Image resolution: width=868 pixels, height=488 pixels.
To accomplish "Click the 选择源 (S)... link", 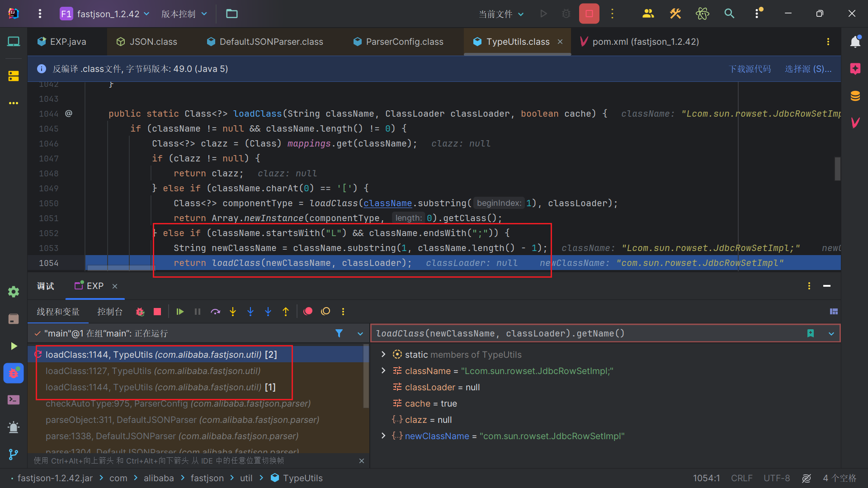I will click(808, 69).
